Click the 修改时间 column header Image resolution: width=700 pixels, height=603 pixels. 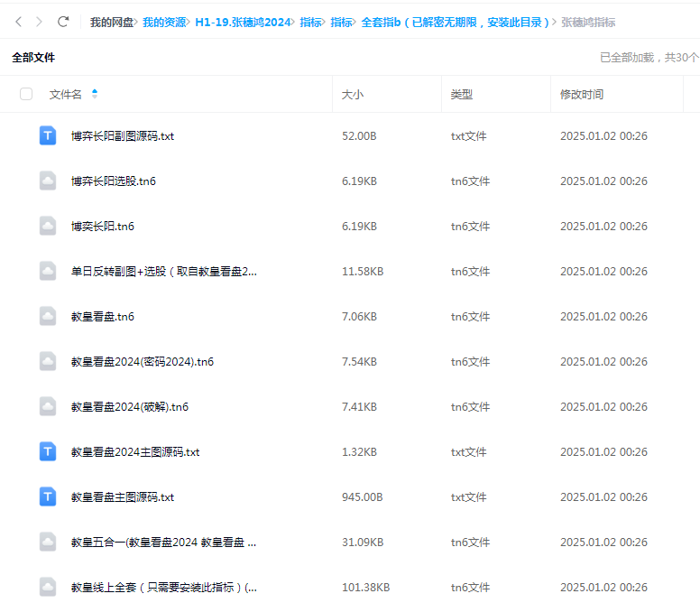click(x=582, y=94)
